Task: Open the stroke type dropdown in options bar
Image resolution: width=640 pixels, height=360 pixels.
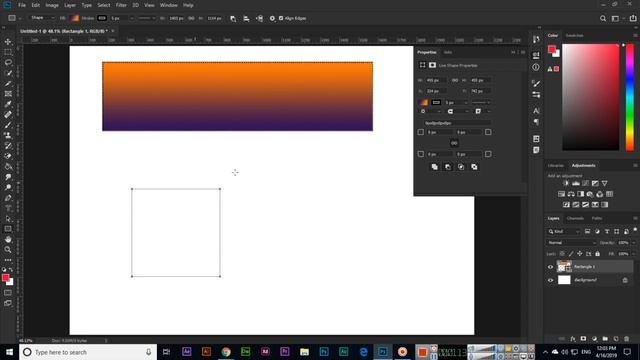Action: click(146, 18)
